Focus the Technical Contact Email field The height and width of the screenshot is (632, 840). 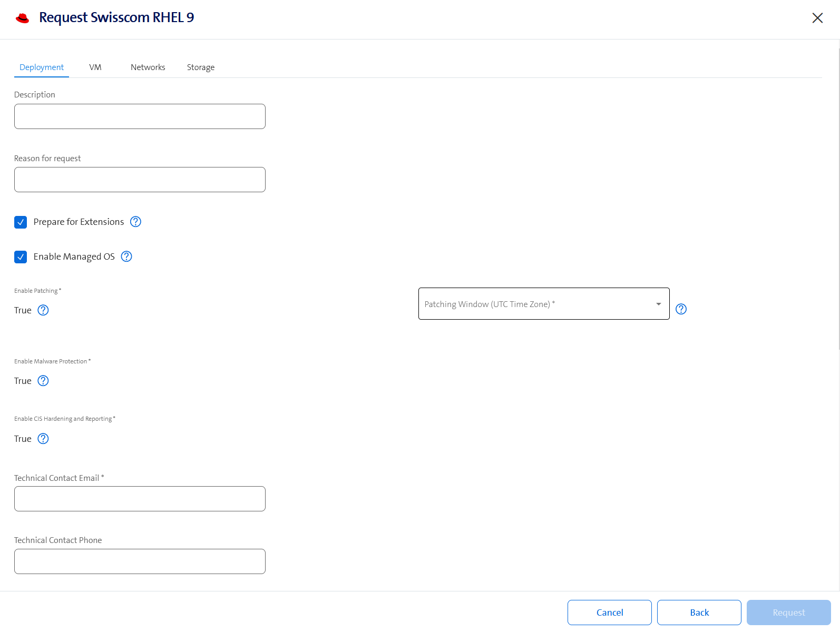coord(140,499)
